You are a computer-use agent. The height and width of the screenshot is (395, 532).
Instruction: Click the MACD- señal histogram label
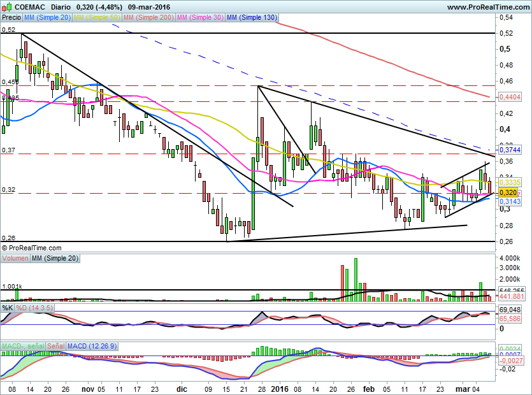(x=20, y=346)
